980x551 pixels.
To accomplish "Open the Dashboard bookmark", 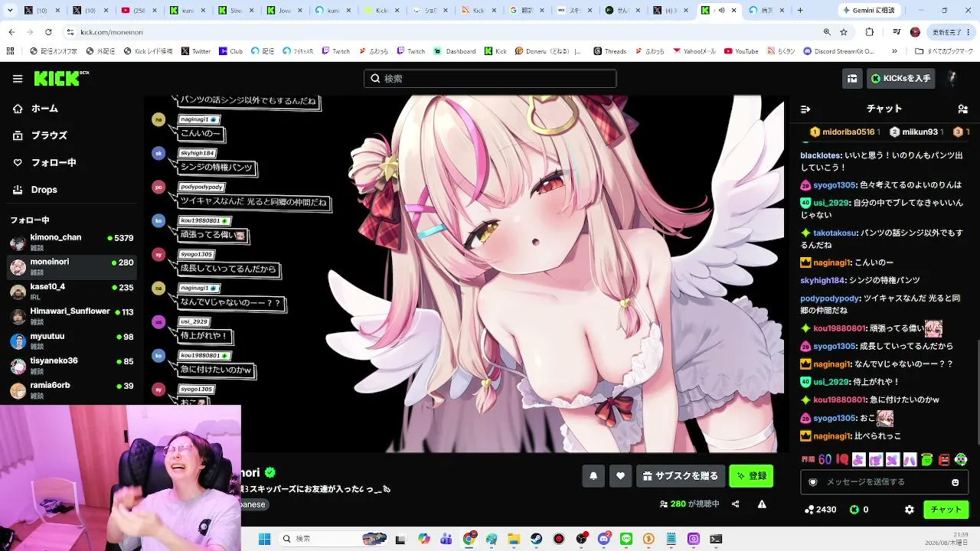I will point(455,51).
